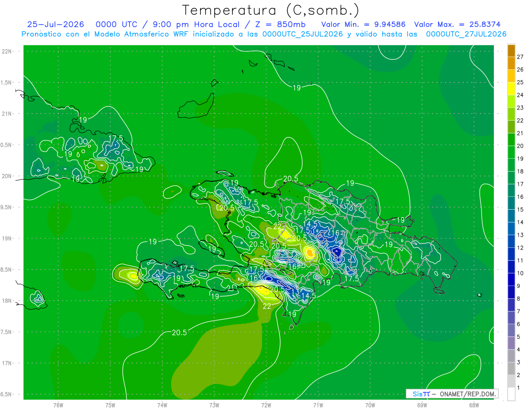Click the number 8 on the color scale
Image resolution: width=532 pixels, height=411 pixels.
518,299
